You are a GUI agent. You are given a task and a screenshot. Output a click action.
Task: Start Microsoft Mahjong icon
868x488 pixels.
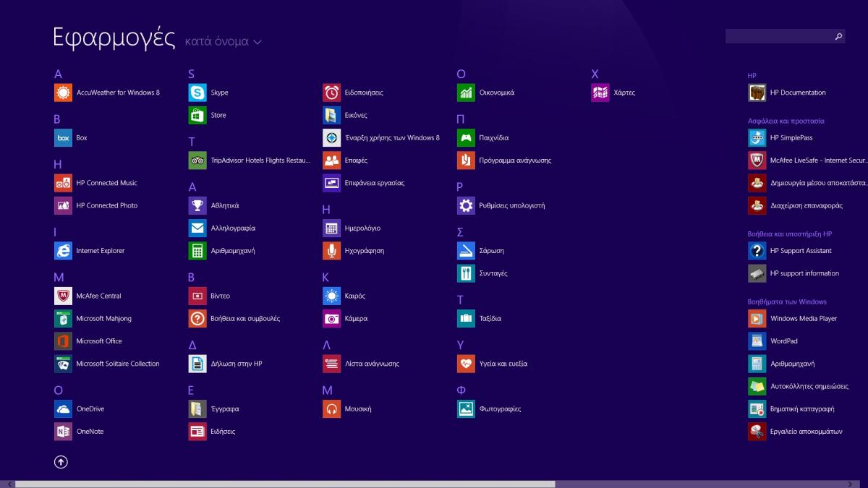click(x=63, y=318)
